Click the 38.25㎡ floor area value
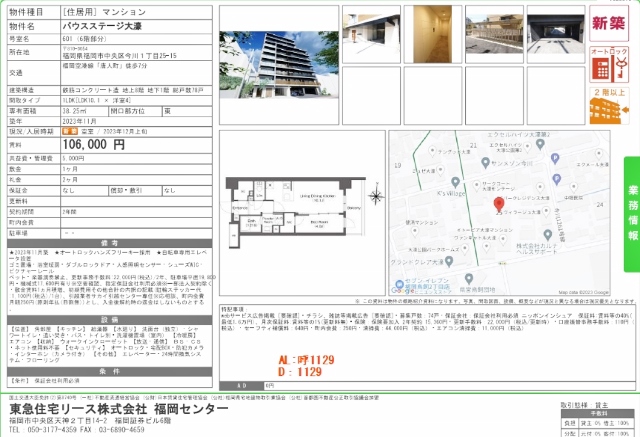 point(74,111)
